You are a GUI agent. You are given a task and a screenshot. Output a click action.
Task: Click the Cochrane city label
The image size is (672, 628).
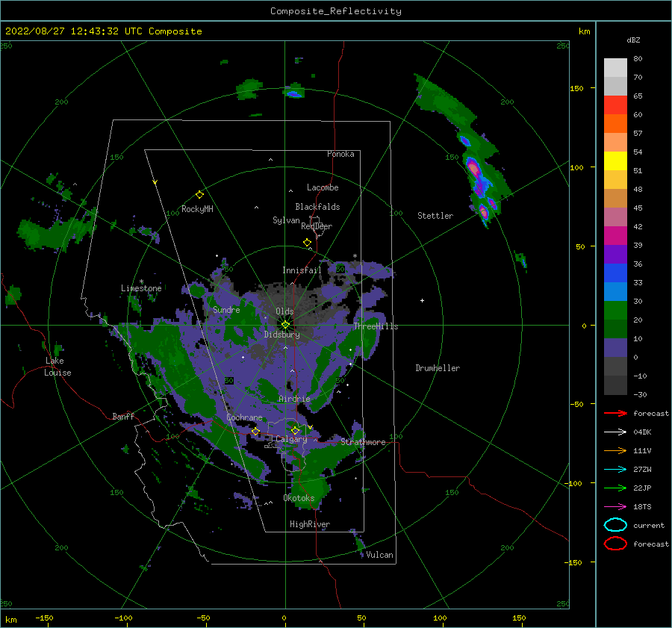(244, 417)
